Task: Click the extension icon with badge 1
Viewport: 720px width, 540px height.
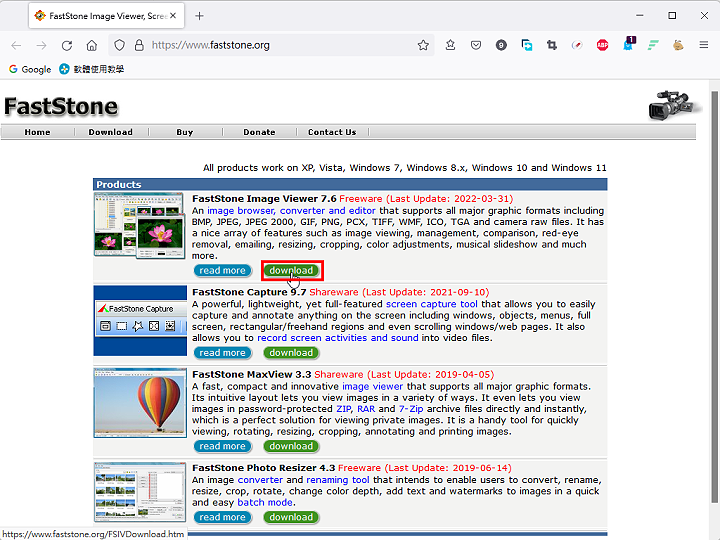Action: point(629,44)
